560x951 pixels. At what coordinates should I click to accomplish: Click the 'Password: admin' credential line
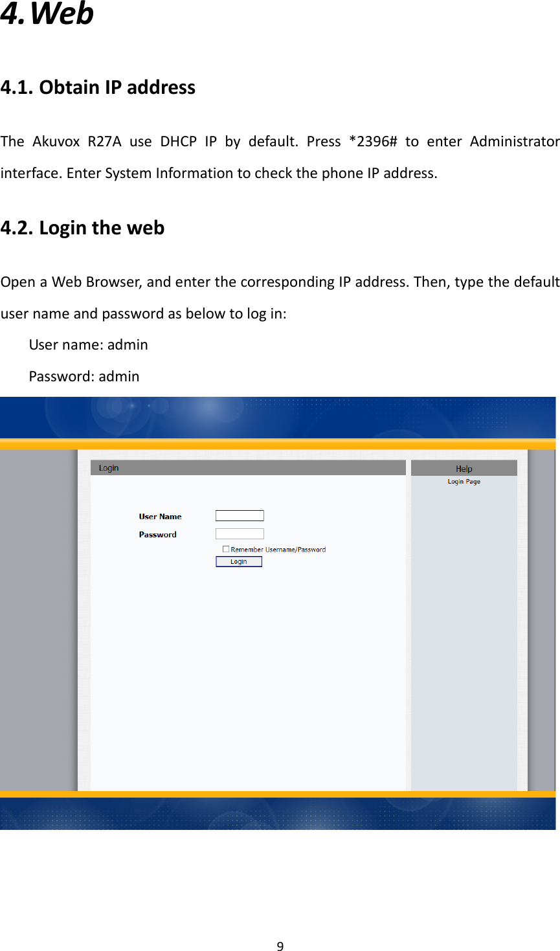(84, 376)
